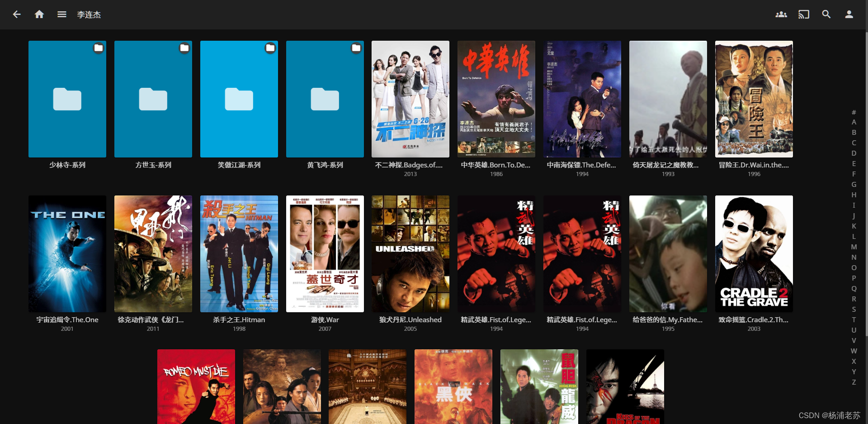Viewport: 868px width, 424px height.
Task: Open the hamburger menu
Action: [62, 14]
